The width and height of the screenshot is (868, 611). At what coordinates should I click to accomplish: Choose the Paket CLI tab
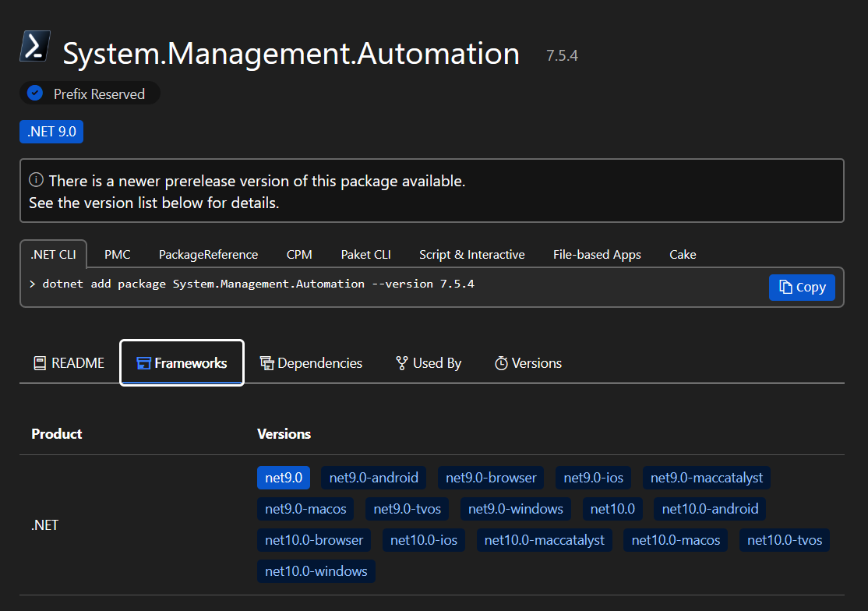365,255
